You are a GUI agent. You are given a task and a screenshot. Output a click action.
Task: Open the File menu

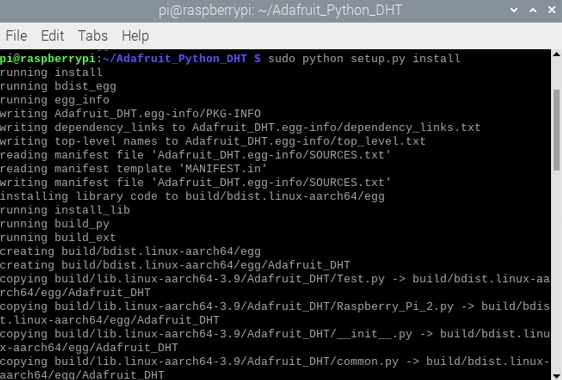click(x=16, y=36)
